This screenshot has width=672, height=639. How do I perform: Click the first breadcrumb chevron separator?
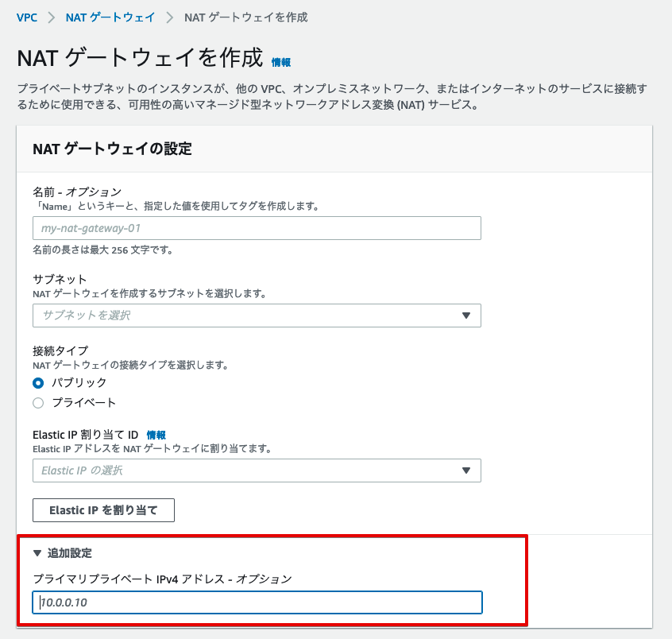point(52,17)
